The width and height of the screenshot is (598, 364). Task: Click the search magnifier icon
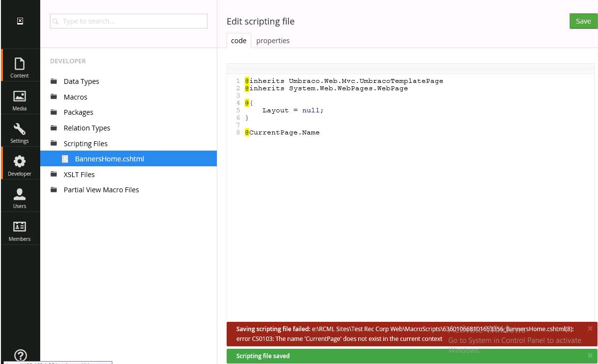coord(55,22)
